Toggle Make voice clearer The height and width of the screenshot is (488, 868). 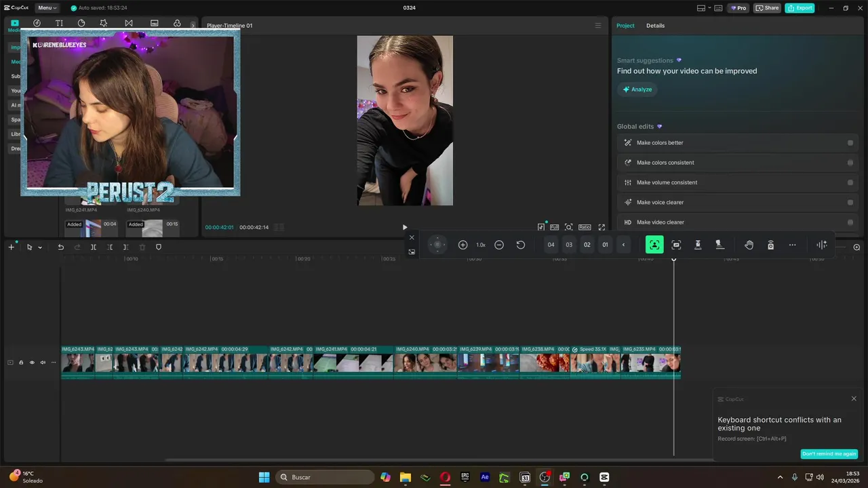coord(850,202)
